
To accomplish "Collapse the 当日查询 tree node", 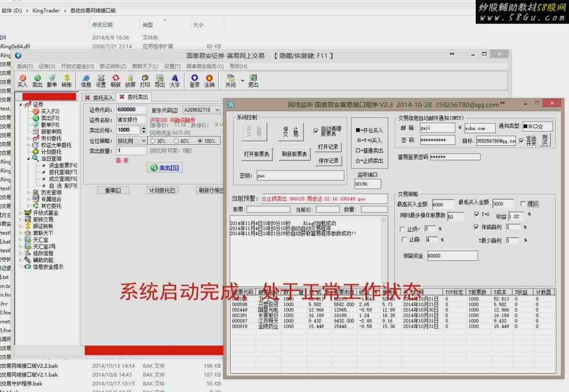I will (x=29, y=159).
